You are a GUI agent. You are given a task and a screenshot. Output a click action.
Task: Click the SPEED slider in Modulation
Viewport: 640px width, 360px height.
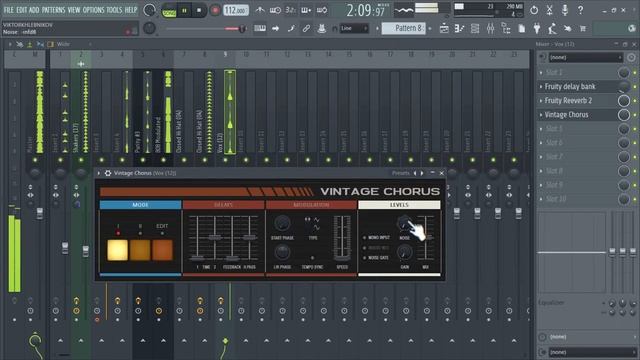[x=342, y=238]
